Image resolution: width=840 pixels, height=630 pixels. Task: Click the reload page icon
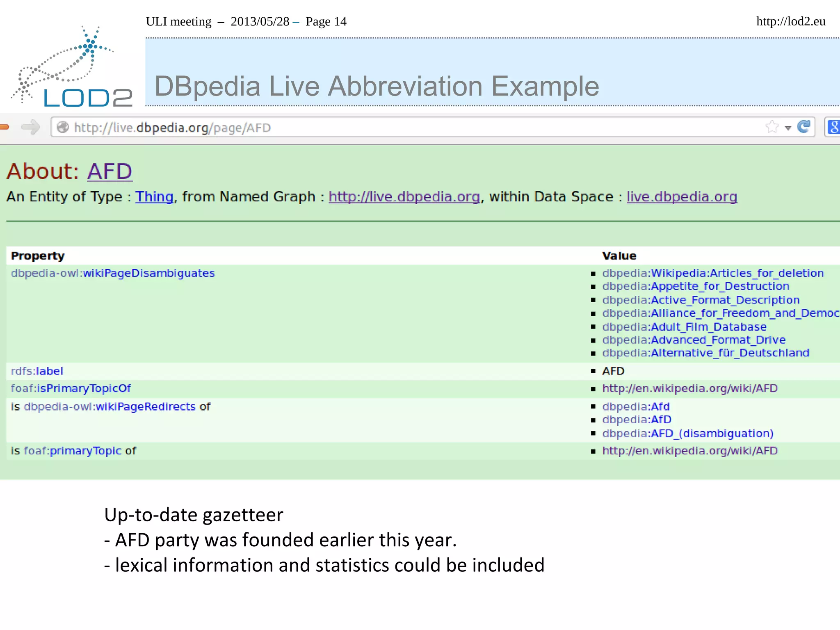click(x=803, y=127)
